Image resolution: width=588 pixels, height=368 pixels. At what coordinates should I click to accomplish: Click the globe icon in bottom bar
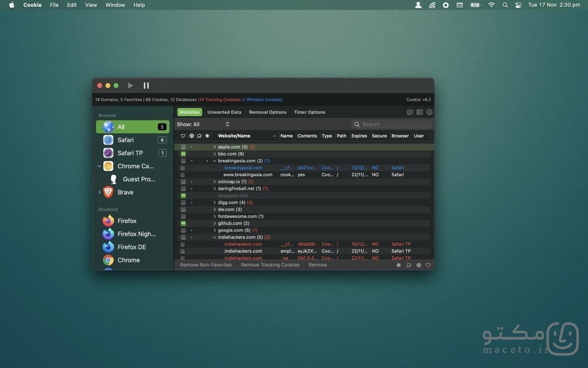pyautogui.click(x=418, y=265)
